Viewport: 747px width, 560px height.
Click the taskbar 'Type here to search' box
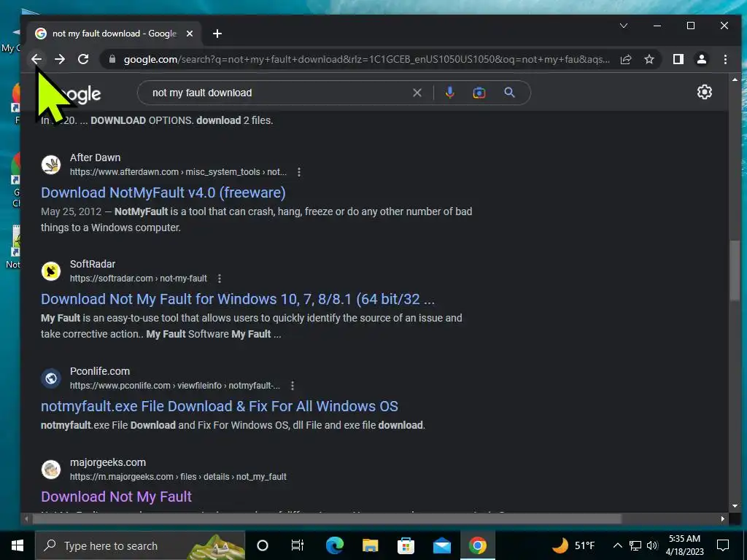140,545
